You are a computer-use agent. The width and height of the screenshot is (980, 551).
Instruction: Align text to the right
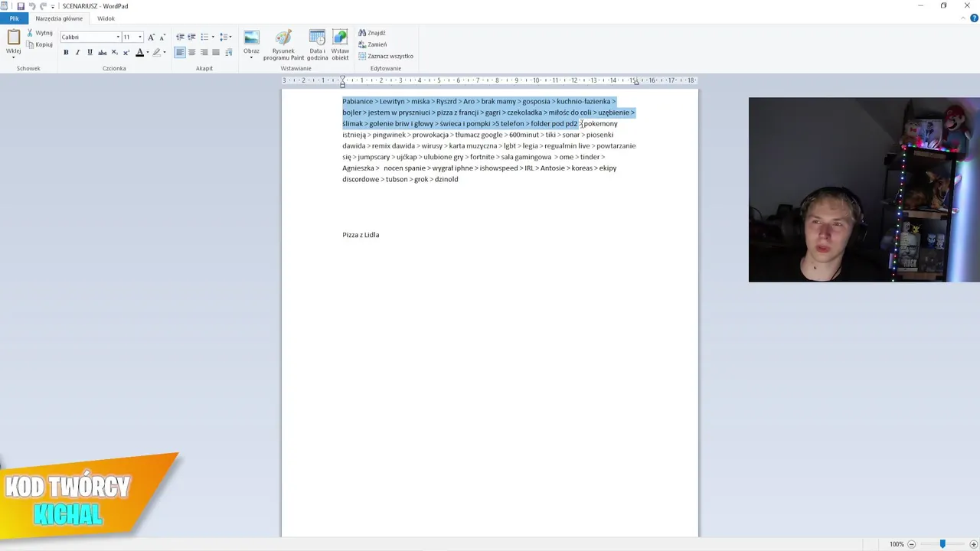204,52
